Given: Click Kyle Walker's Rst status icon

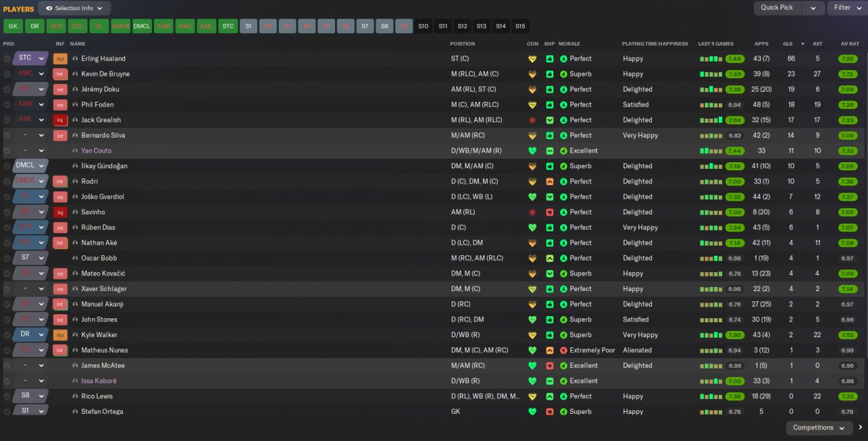Looking at the screenshot, I should pyautogui.click(x=60, y=335).
